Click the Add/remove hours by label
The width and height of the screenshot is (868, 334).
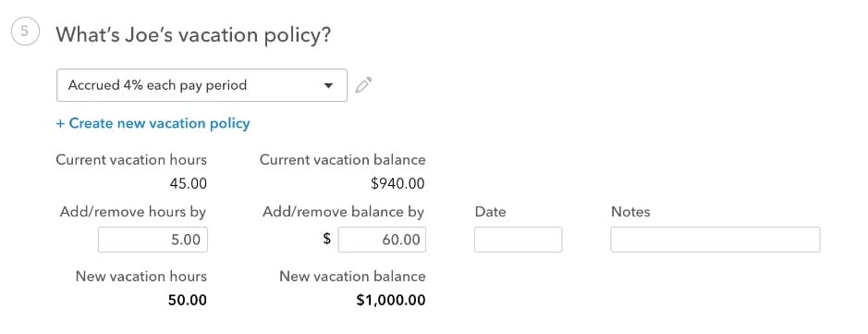[x=133, y=212]
